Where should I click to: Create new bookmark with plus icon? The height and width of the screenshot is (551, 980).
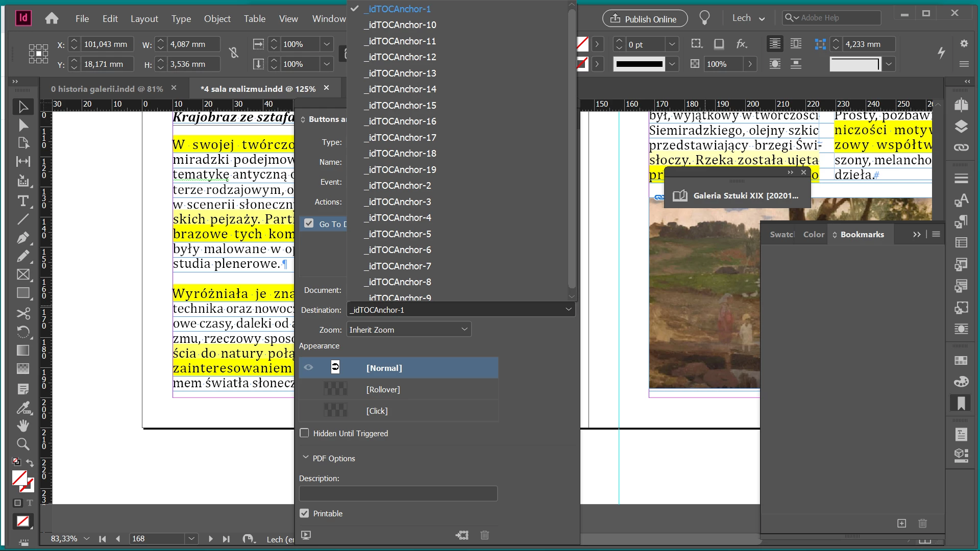tap(902, 523)
